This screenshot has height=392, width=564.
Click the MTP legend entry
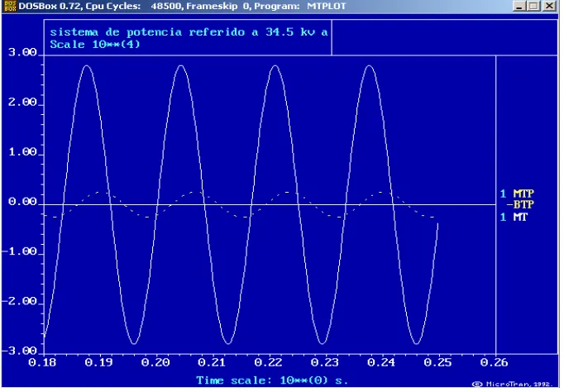tap(523, 194)
